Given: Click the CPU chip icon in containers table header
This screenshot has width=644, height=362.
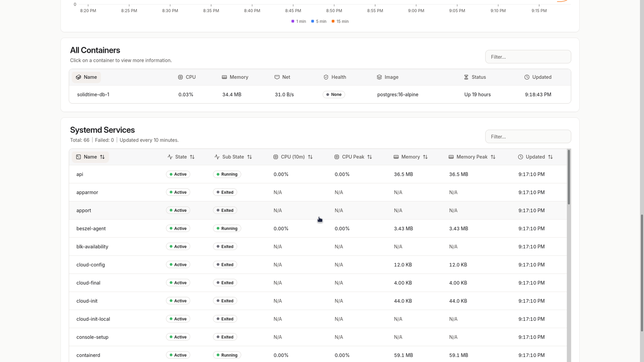Looking at the screenshot, I should pyautogui.click(x=180, y=77).
